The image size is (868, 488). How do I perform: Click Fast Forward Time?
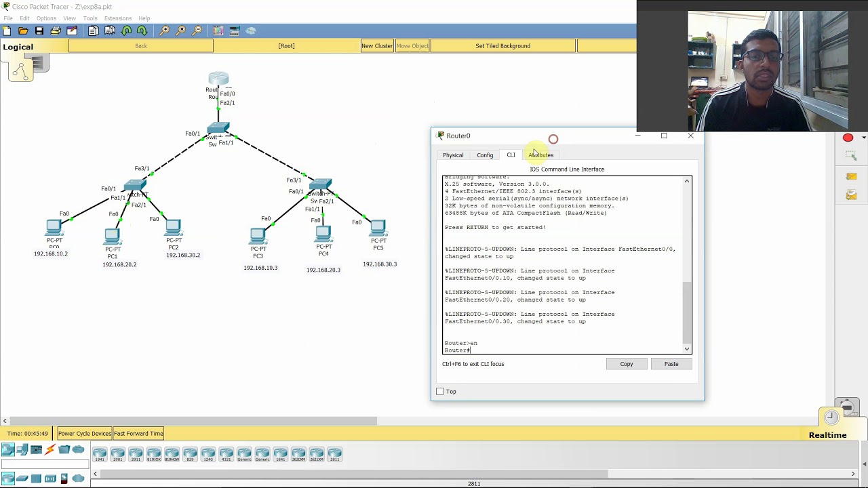click(138, 434)
